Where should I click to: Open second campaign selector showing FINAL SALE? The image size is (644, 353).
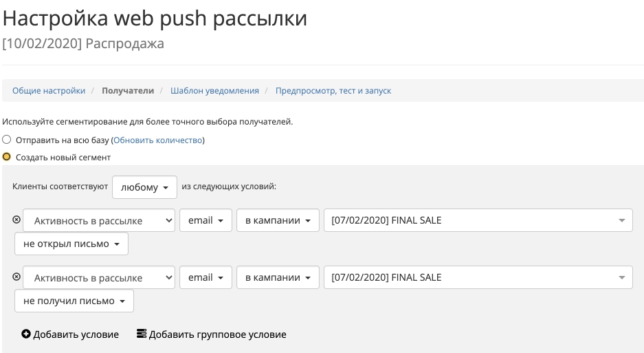tap(478, 278)
